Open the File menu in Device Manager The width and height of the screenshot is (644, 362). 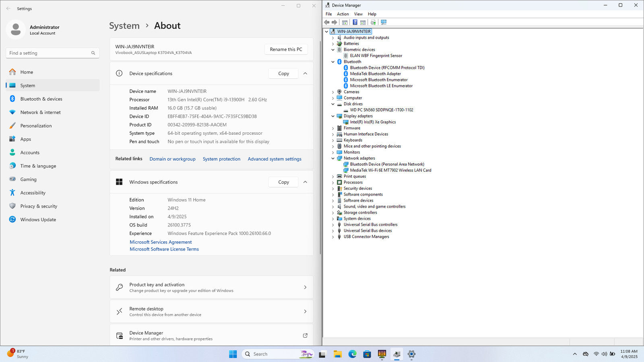click(x=329, y=14)
